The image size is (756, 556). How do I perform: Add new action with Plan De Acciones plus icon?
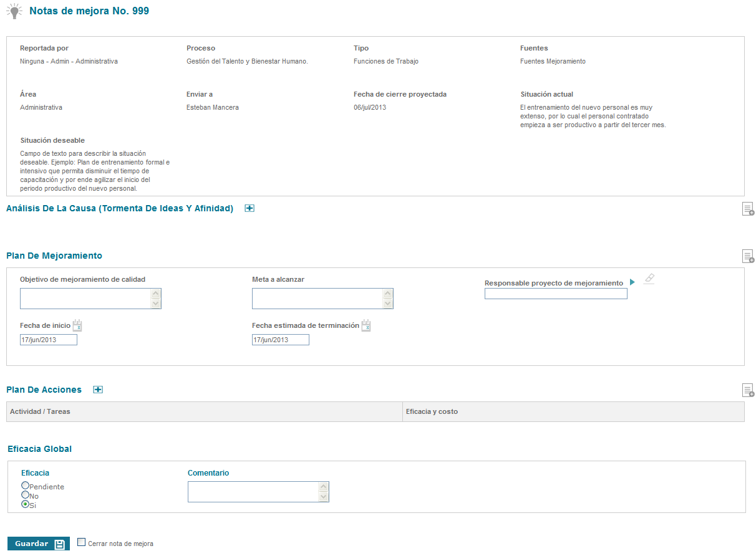[x=98, y=390]
